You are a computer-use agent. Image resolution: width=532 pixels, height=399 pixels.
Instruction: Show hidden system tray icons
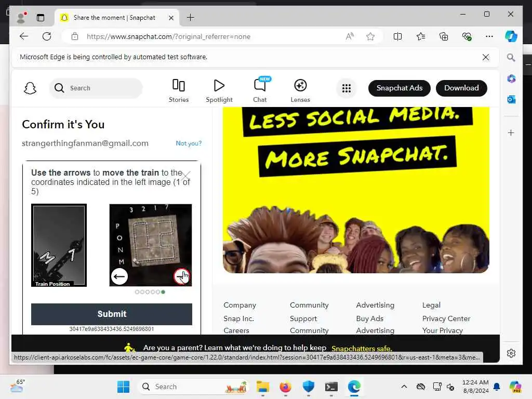pos(404,387)
